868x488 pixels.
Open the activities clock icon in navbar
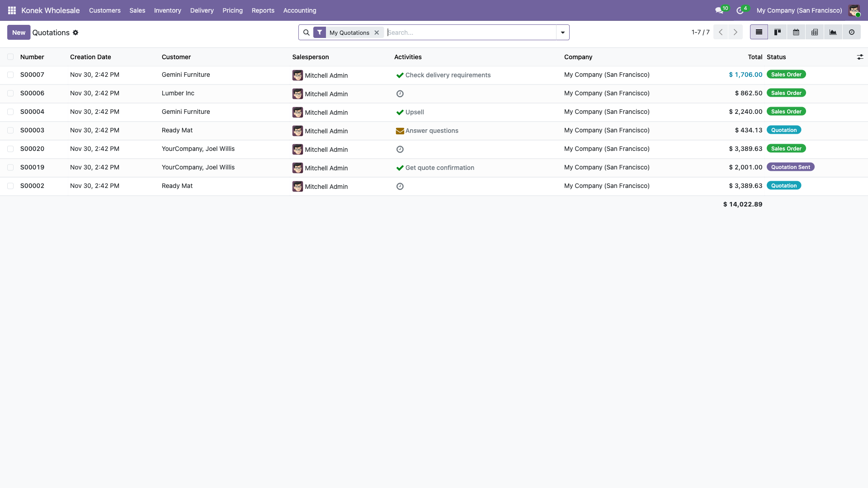coord(740,10)
